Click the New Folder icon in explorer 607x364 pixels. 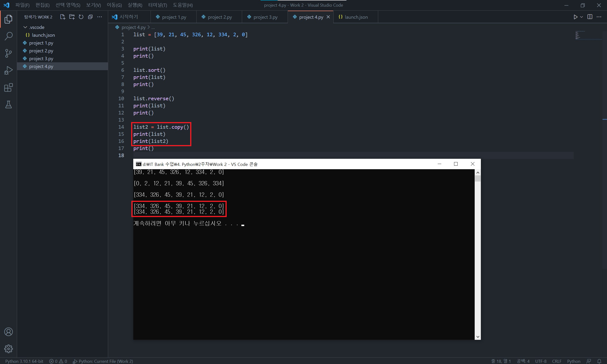coord(72,17)
